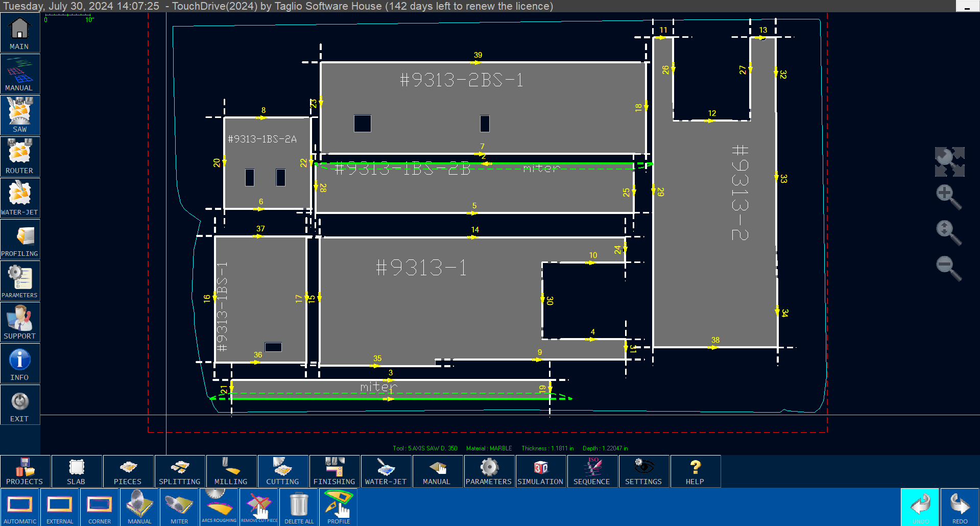Click the #9313-2 piece label
980x526 pixels.
tap(740, 193)
